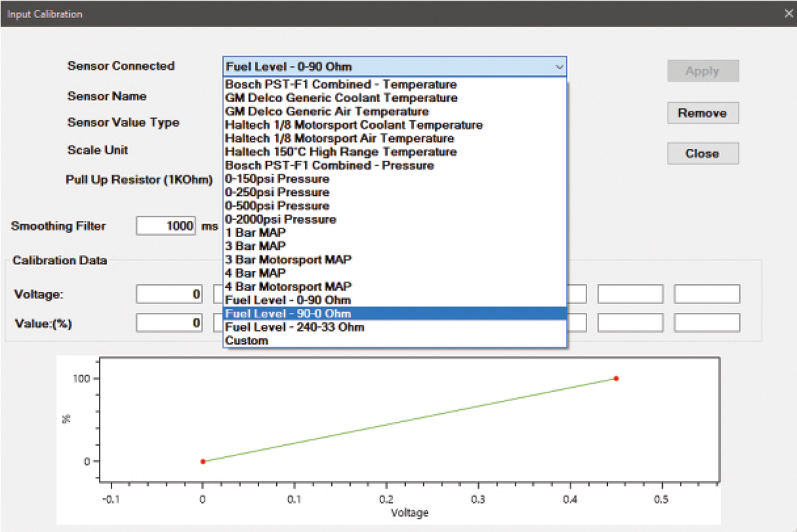Pick GM Delco Generic Air Temperature
This screenshot has height=532, width=797.
(x=395, y=112)
